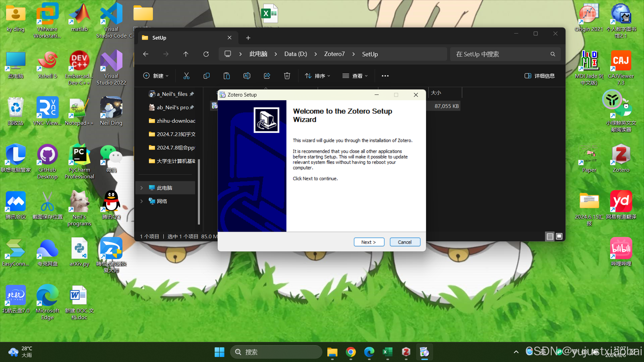Click the Rename icon in toolbar
Viewport: 644px width, 362px height.
(247, 76)
